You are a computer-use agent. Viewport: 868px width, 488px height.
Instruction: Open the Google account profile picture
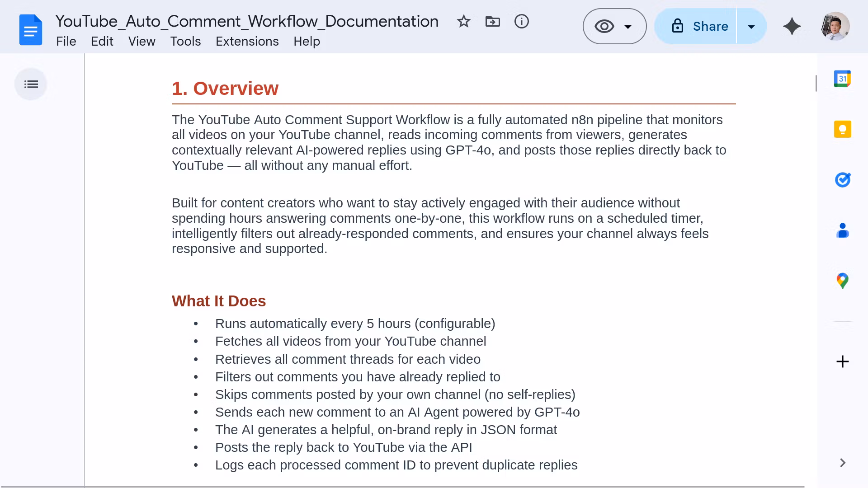click(x=835, y=26)
